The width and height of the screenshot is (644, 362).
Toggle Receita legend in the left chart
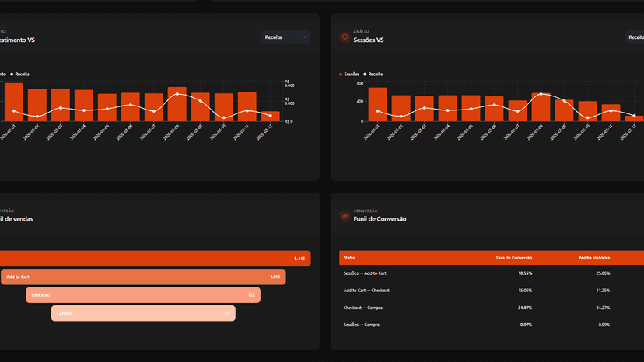click(19, 75)
